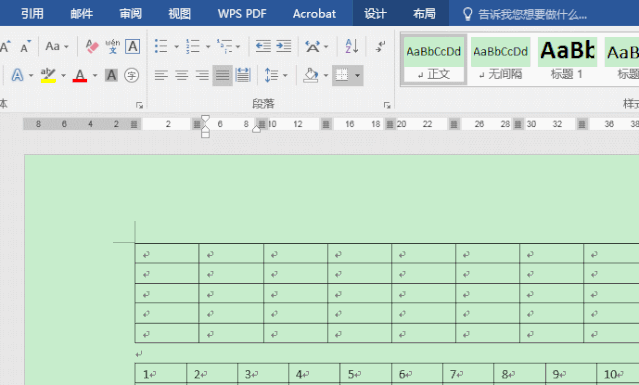Screen dimensions: 639x385
Task: Apply the 正文 style
Action: (x=434, y=59)
